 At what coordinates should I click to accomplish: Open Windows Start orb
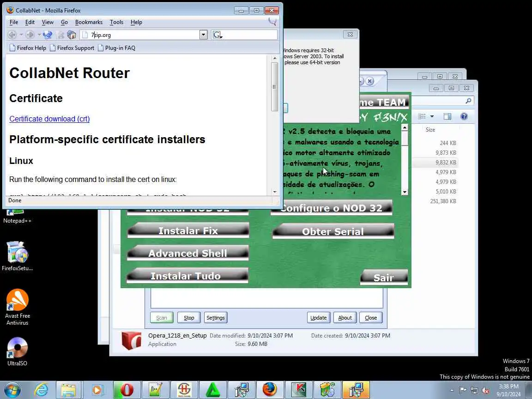point(12,390)
